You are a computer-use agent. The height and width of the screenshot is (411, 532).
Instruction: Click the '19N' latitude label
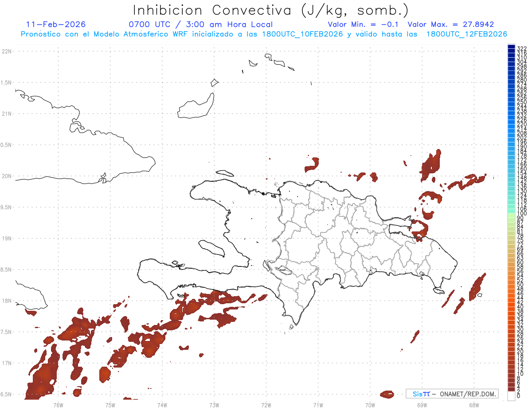click(7, 239)
